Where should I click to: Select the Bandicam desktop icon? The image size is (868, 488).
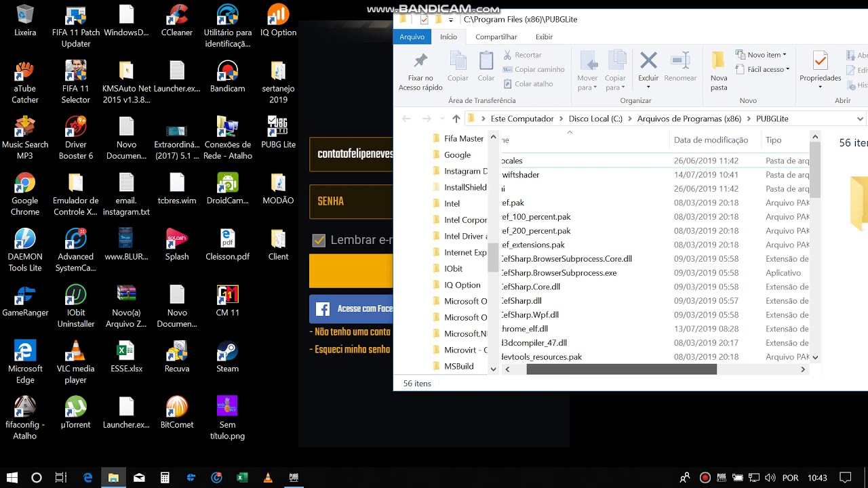[x=227, y=77]
